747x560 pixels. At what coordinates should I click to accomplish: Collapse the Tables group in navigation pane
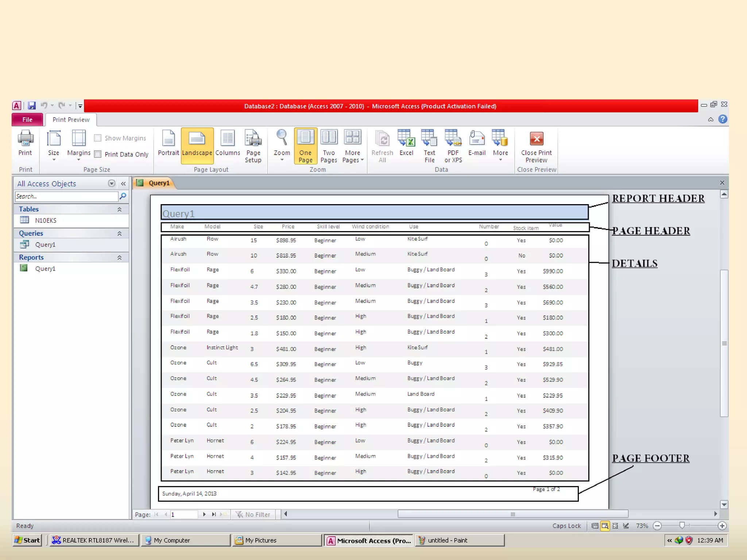119,209
